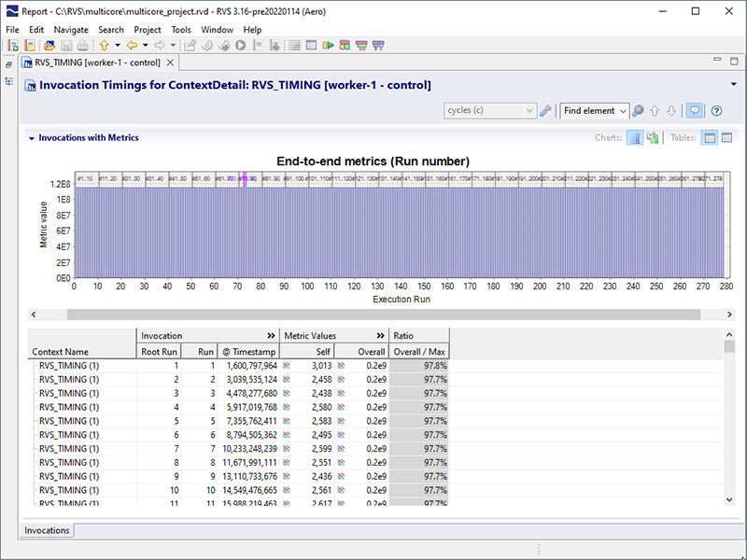Screen dimensions: 747x560
Task: Click the blue table window toolbar icon
Action: [311, 45]
